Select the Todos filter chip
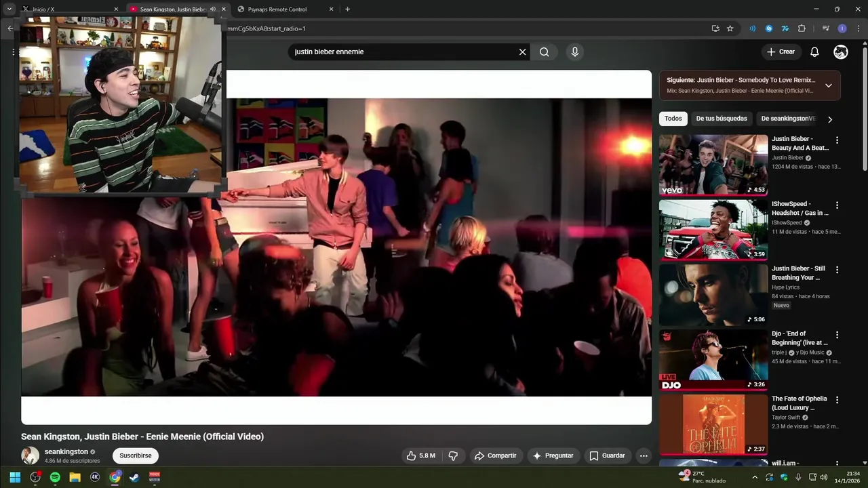This screenshot has width=868, height=488. tap(673, 119)
